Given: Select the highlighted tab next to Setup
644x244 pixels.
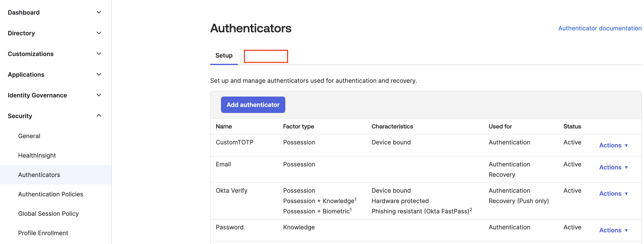Looking at the screenshot, I should click(x=266, y=56).
